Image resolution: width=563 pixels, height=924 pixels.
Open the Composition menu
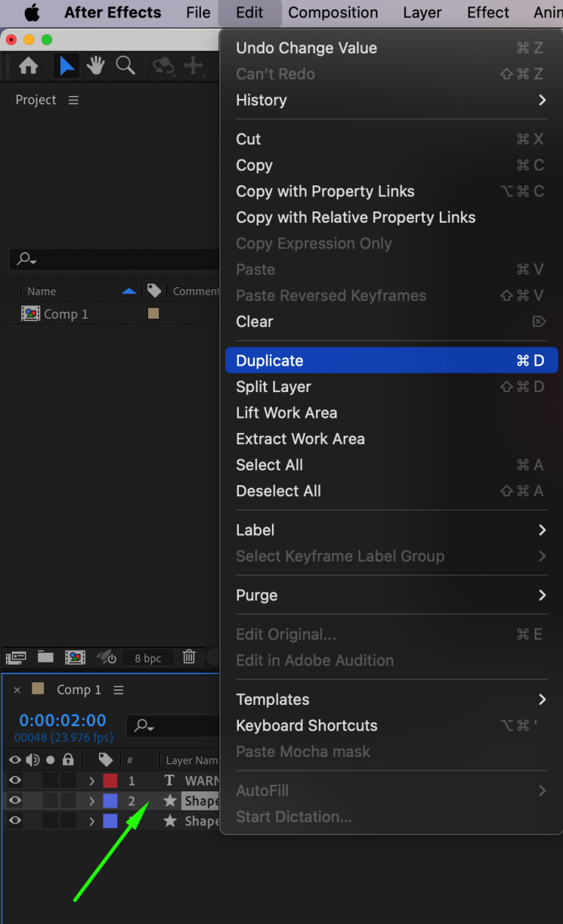click(x=333, y=12)
